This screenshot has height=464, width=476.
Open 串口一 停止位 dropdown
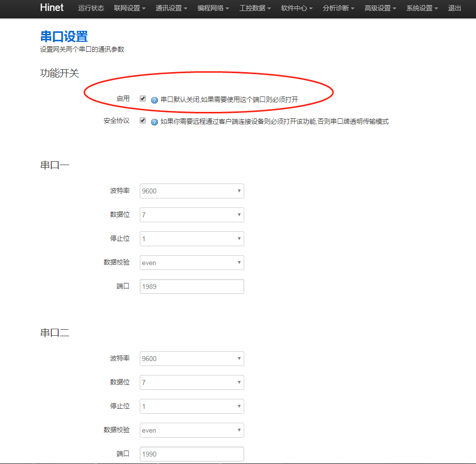191,239
